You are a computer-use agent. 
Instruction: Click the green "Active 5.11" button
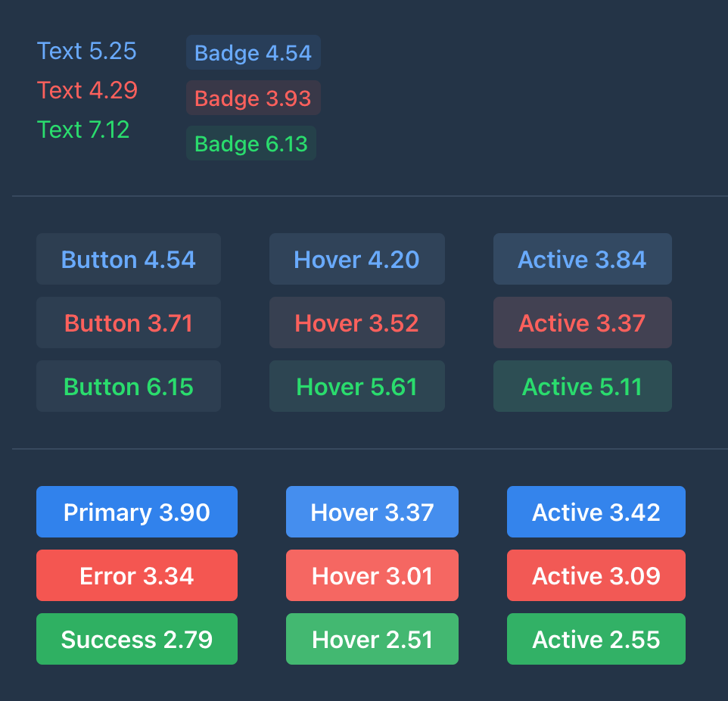point(582,386)
